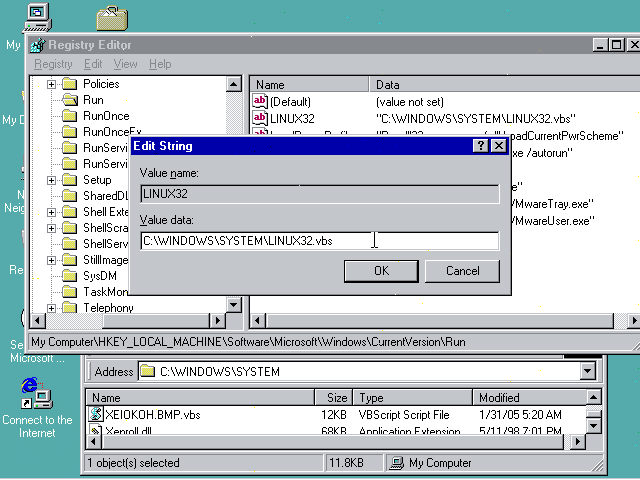The height and width of the screenshot is (480, 640).
Task: Cancel the Edit String dialog
Action: point(462,271)
